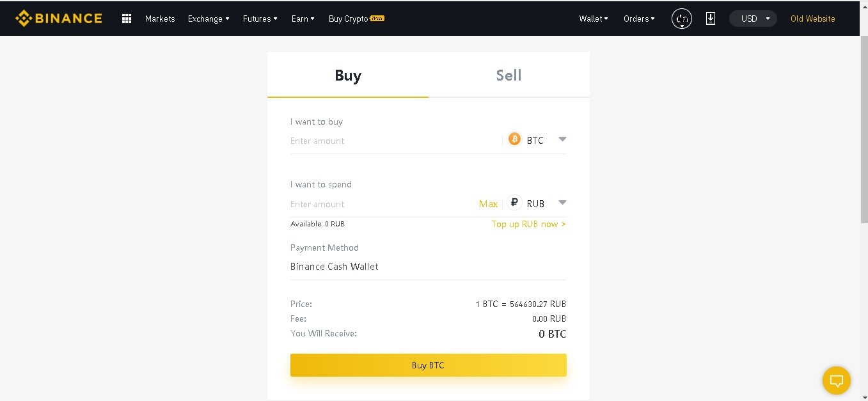This screenshot has width=868, height=401.
Task: Expand the BTC currency dropdown
Action: tap(562, 139)
